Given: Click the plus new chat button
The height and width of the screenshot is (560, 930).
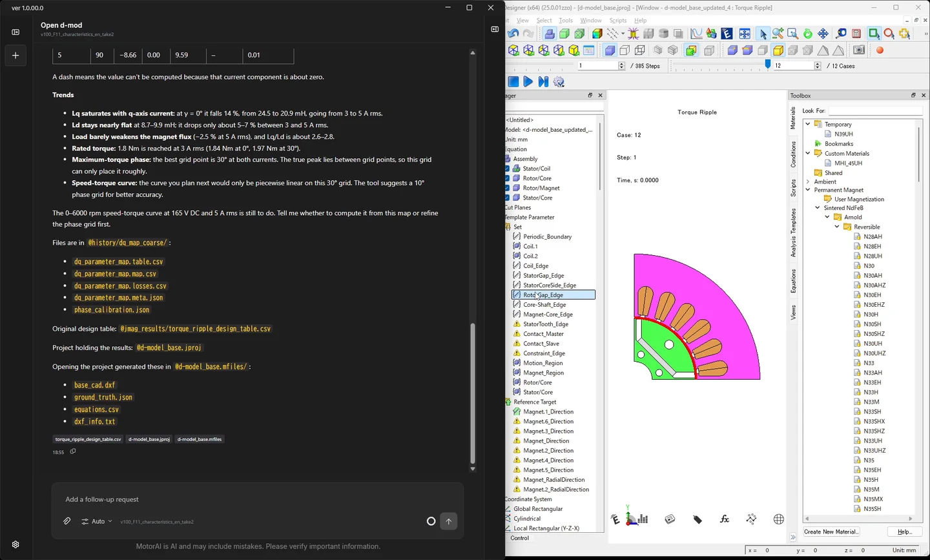Looking at the screenshot, I should (x=15, y=56).
